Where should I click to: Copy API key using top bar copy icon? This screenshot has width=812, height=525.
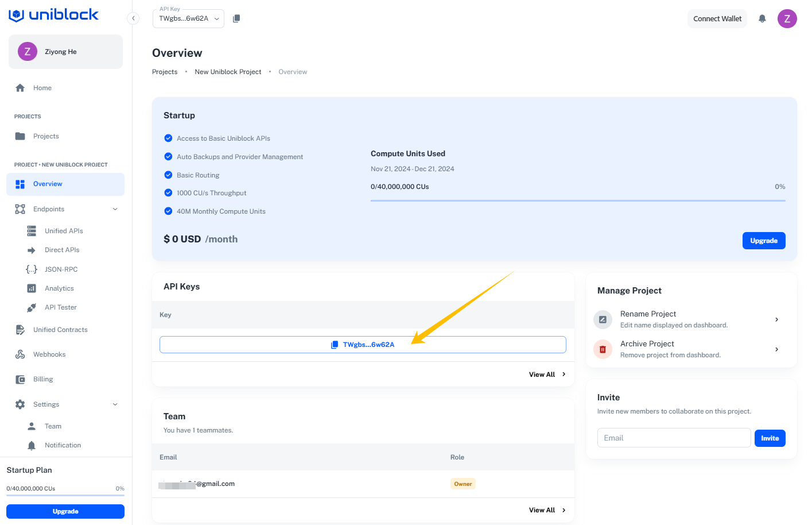pyautogui.click(x=236, y=18)
